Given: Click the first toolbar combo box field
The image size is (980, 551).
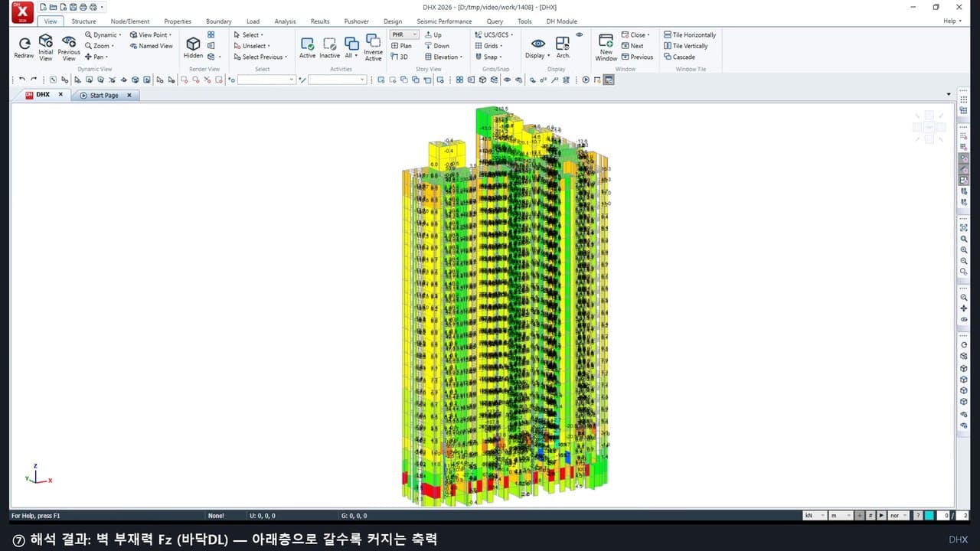Looking at the screenshot, I should click(x=266, y=79).
